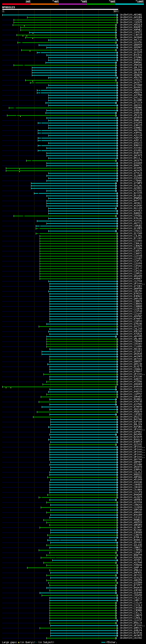Click the UniRef100_Q9LZY8 cyan alignment bar
This screenshot has width=146, height=644.
click(74, 67)
